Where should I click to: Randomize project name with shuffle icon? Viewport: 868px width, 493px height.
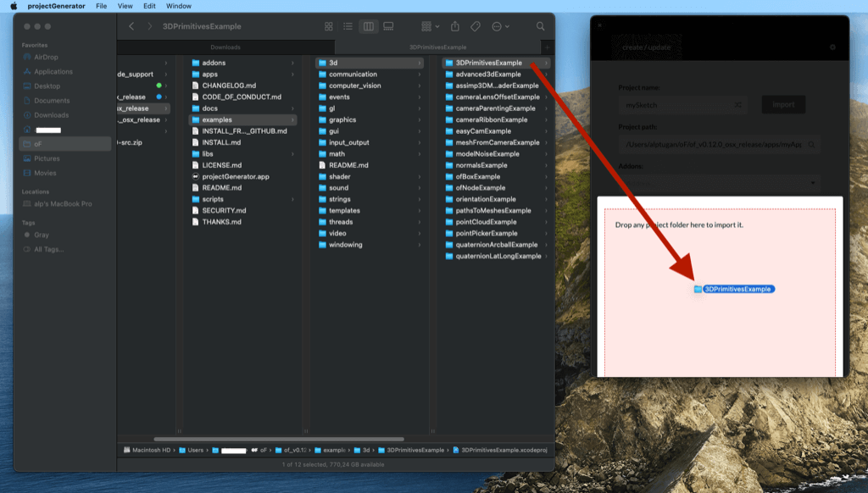[x=738, y=104]
